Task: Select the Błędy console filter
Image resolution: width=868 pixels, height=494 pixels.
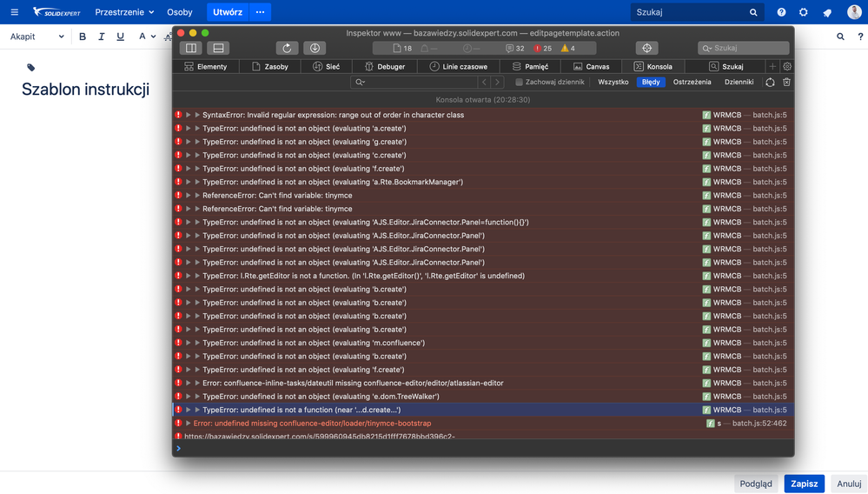Action: [651, 82]
